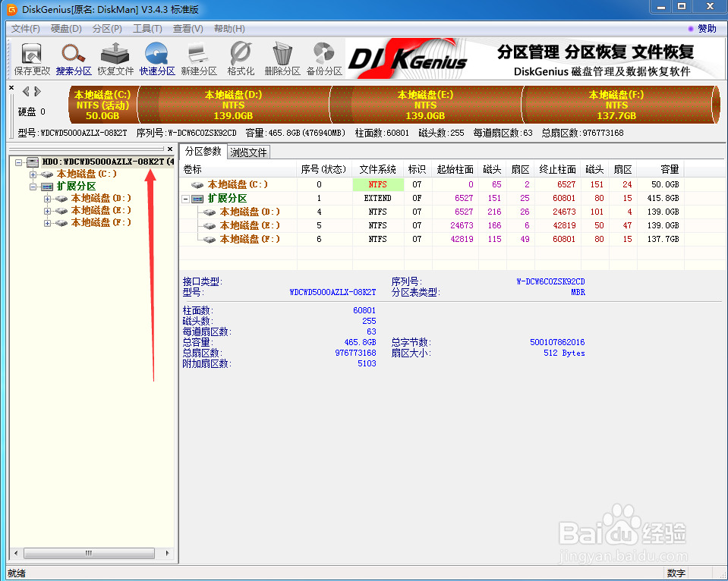This screenshot has height=581, width=728.
Task: Open the 帮助(H) menu
Action: coord(229,29)
